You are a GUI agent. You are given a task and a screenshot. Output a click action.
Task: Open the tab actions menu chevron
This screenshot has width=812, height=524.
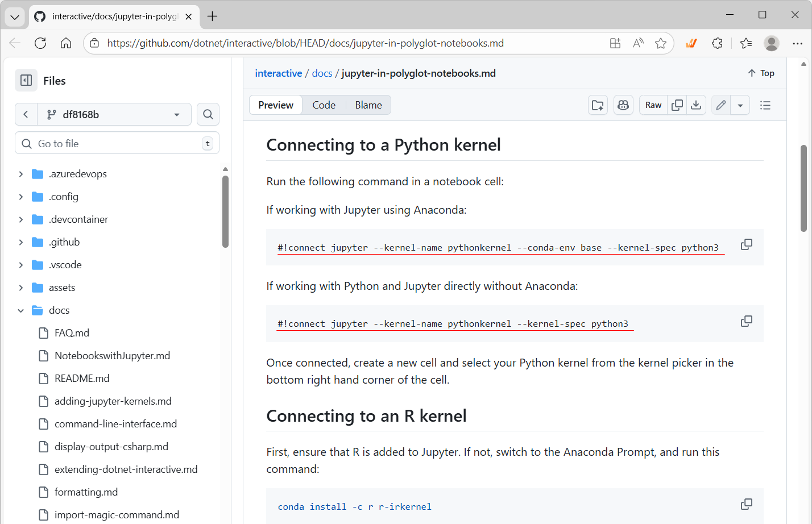[x=15, y=16]
